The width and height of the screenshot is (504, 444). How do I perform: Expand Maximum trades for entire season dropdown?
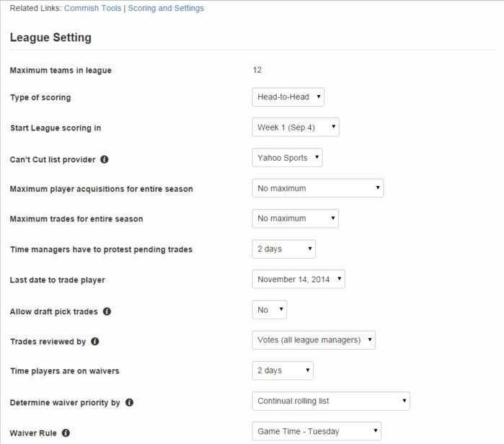coord(295,218)
